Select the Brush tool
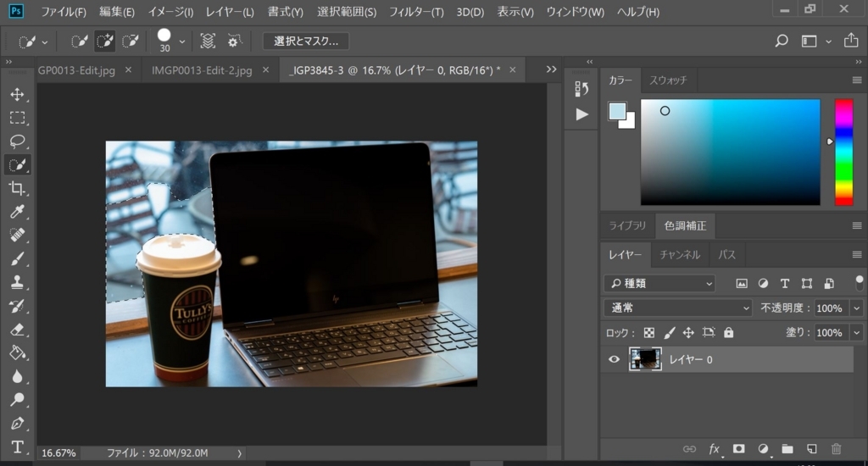 tap(17, 258)
